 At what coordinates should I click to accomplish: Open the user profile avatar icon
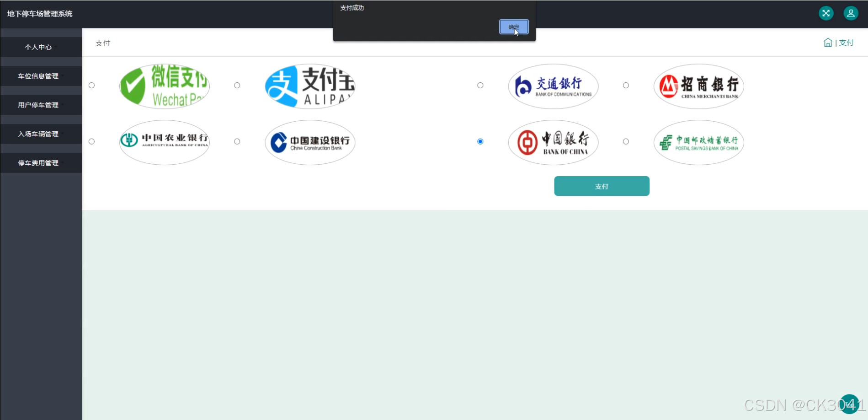[x=851, y=13]
